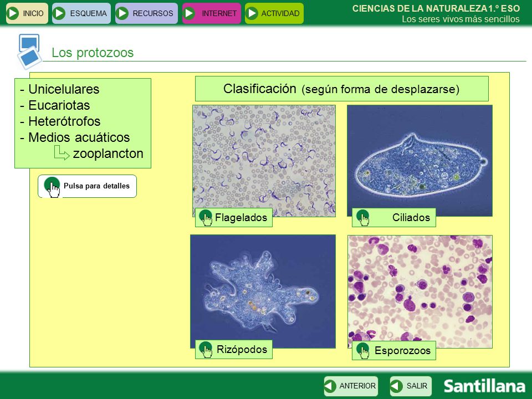Open details for Esporozoos
532x399 pixels.
394,350
